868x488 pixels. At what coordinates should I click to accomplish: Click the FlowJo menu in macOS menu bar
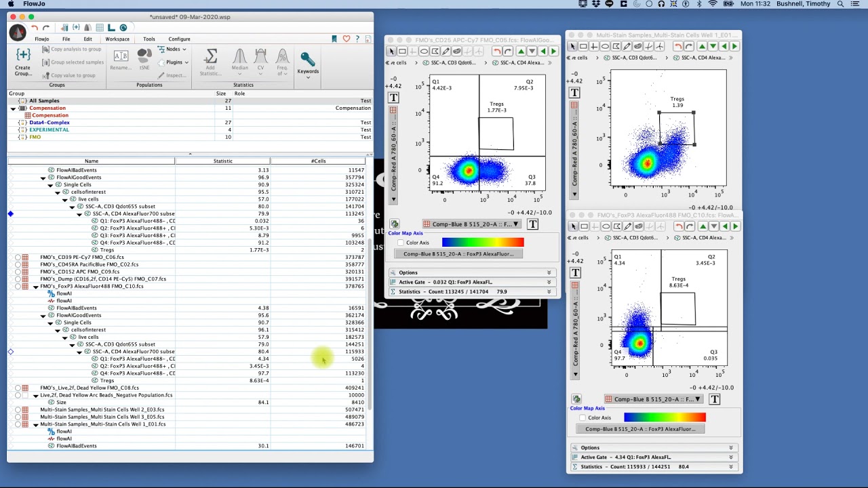point(34,4)
